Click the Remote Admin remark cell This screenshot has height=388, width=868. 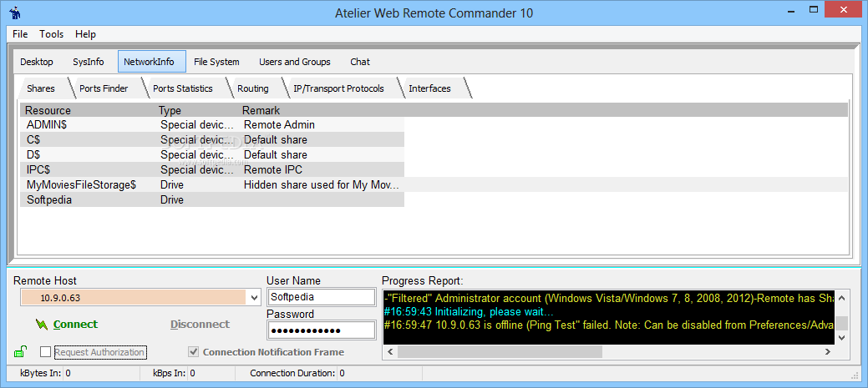279,125
